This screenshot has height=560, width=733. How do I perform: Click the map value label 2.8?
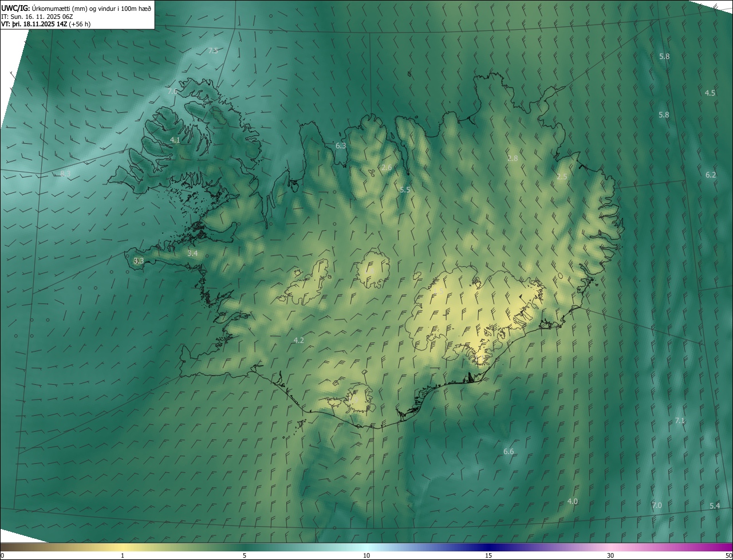[513, 158]
